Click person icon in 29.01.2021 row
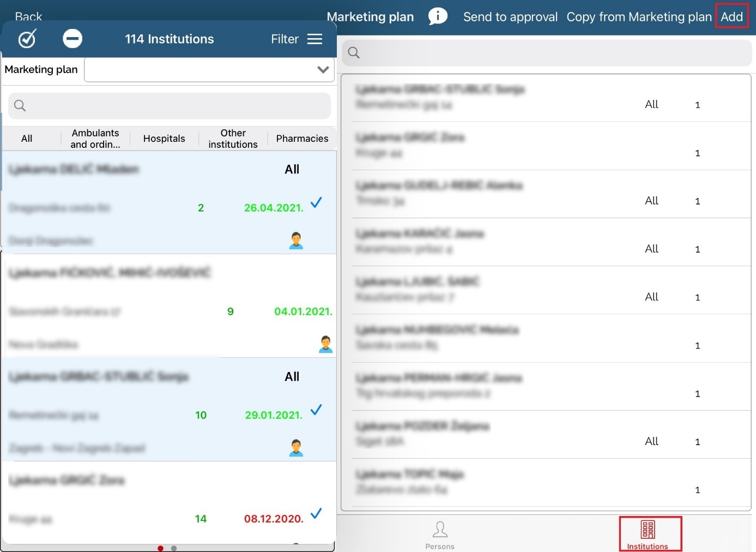Screen dimensions: 756x552 coord(296,448)
